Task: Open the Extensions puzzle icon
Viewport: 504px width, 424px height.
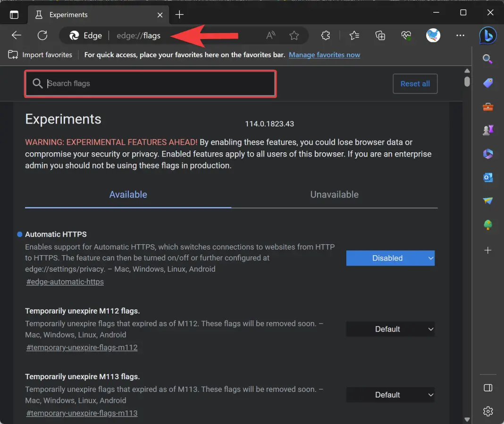Action: (x=325, y=35)
